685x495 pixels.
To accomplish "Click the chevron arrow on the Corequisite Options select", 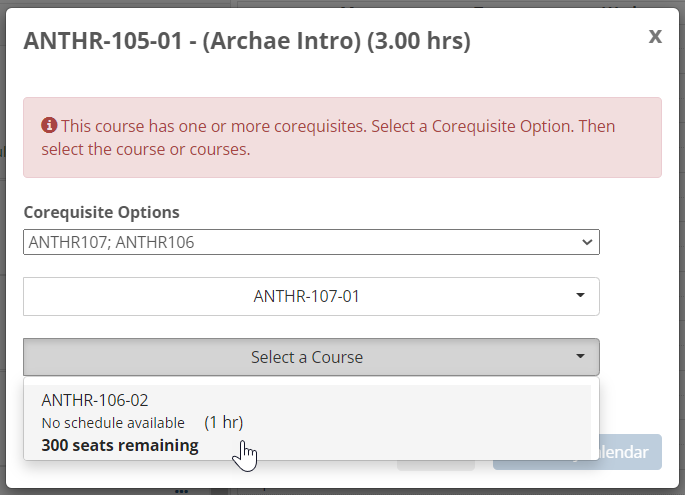I will tap(585, 242).
